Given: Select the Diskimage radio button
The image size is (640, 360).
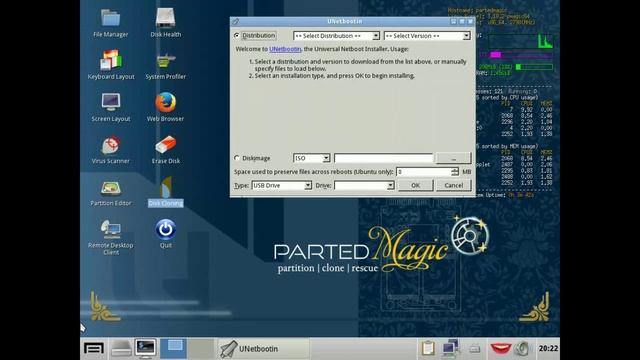Looking at the screenshot, I should tap(237, 158).
